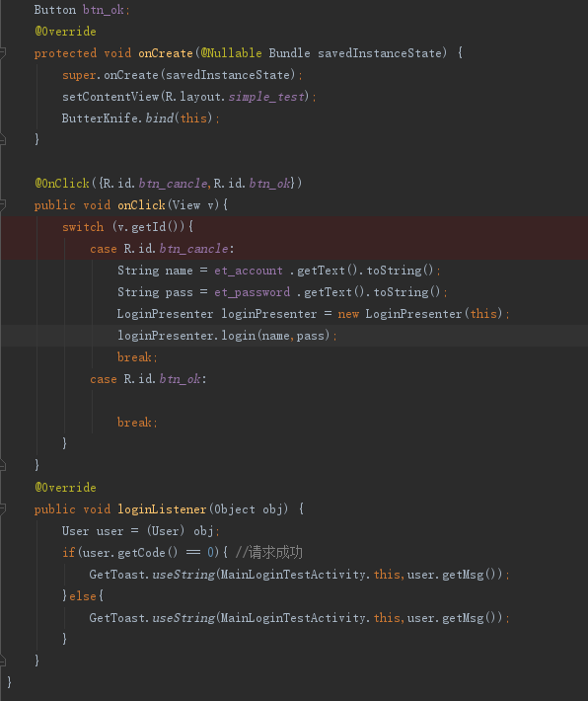Click the @Override annotation above onCreate

[x=65, y=32]
